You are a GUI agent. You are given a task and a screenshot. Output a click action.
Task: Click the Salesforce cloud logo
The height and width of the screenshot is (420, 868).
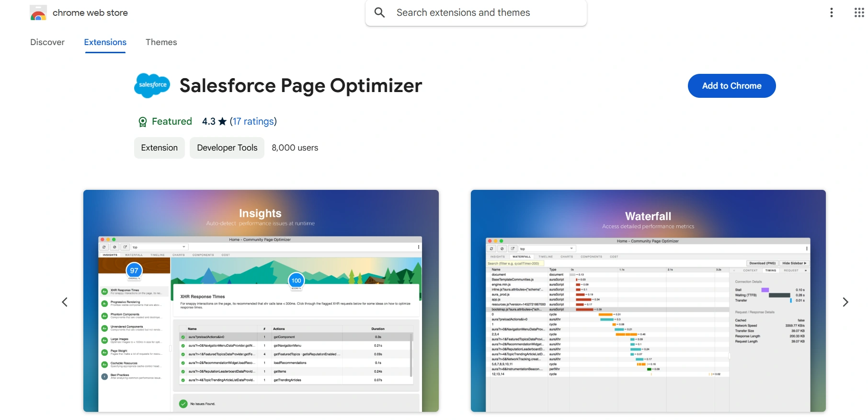152,85
